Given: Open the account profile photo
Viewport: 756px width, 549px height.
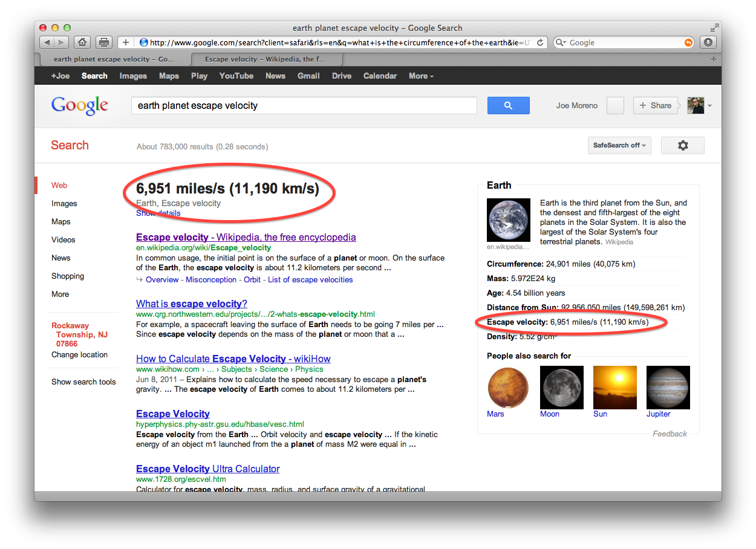Looking at the screenshot, I should pyautogui.click(x=696, y=105).
